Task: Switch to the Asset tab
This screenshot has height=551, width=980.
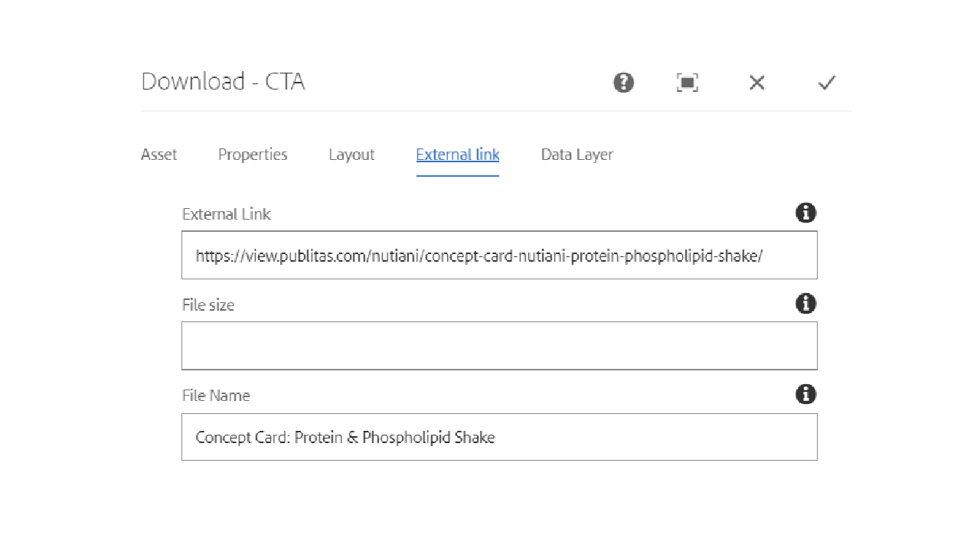Action: [159, 155]
